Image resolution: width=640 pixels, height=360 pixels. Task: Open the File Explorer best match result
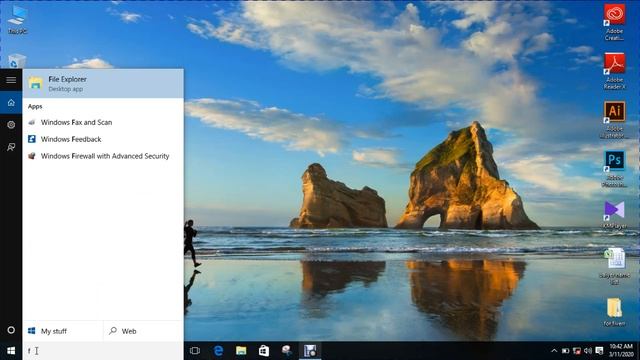click(x=103, y=83)
